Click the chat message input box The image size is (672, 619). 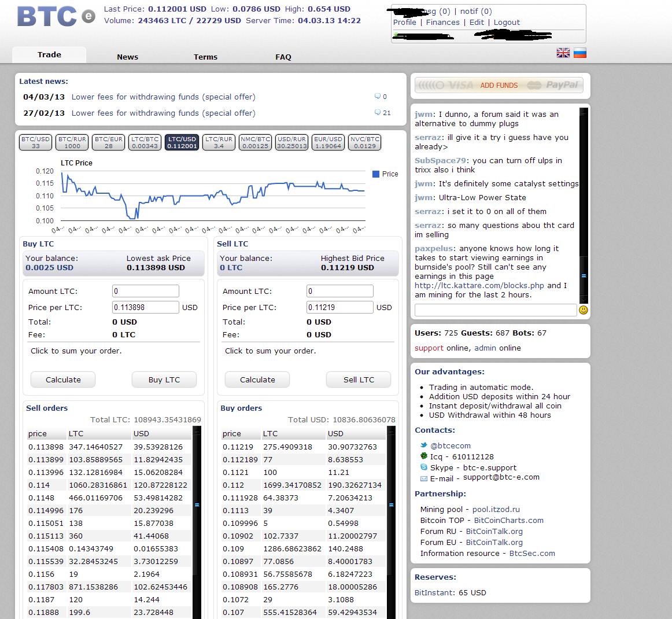pos(496,310)
